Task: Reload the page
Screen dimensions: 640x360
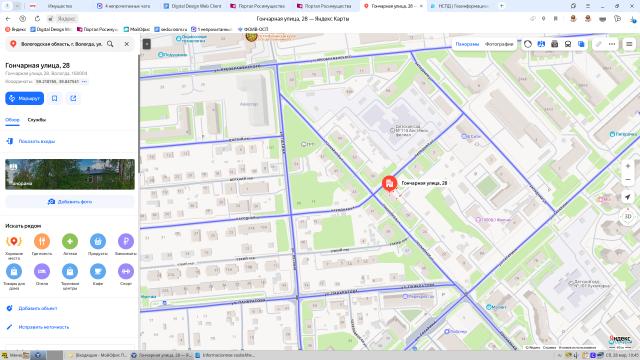Action: click(x=37, y=19)
